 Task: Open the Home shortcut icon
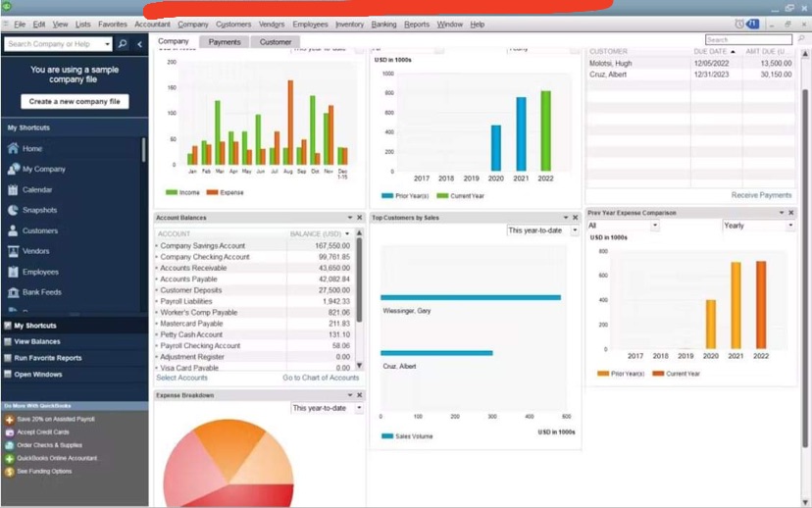pos(13,149)
